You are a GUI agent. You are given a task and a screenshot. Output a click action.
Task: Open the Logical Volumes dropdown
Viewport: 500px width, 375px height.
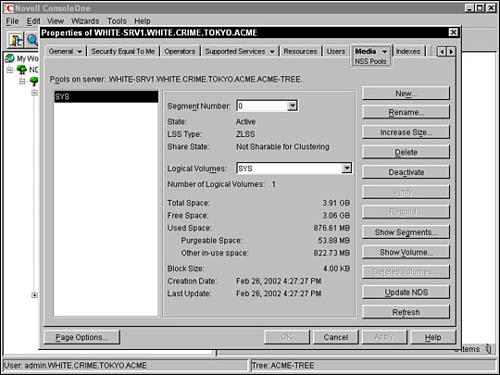[347, 168]
